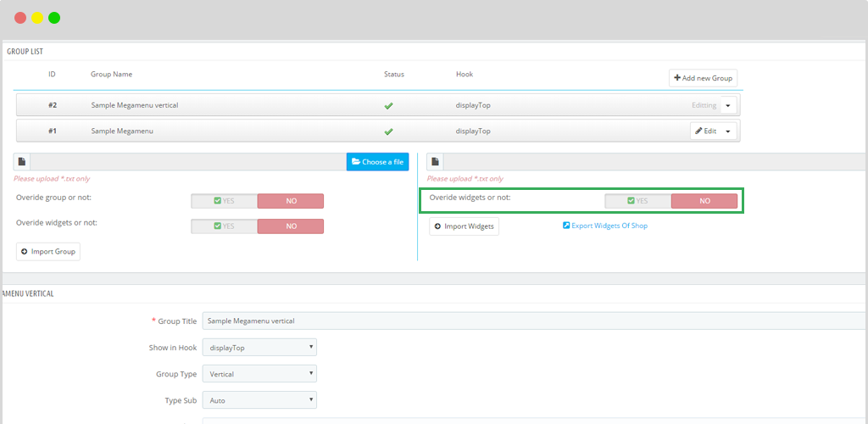The height and width of the screenshot is (424, 868).
Task: Set Override group to YES
Action: (x=225, y=201)
